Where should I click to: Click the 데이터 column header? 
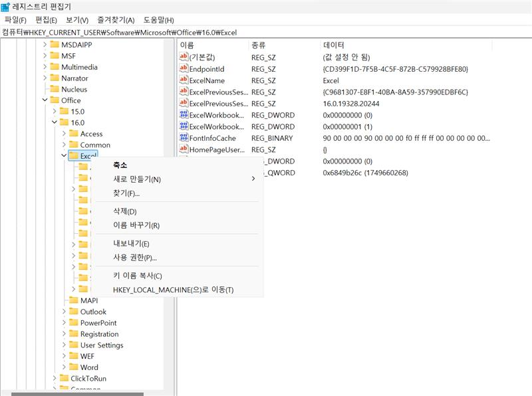(x=406, y=45)
